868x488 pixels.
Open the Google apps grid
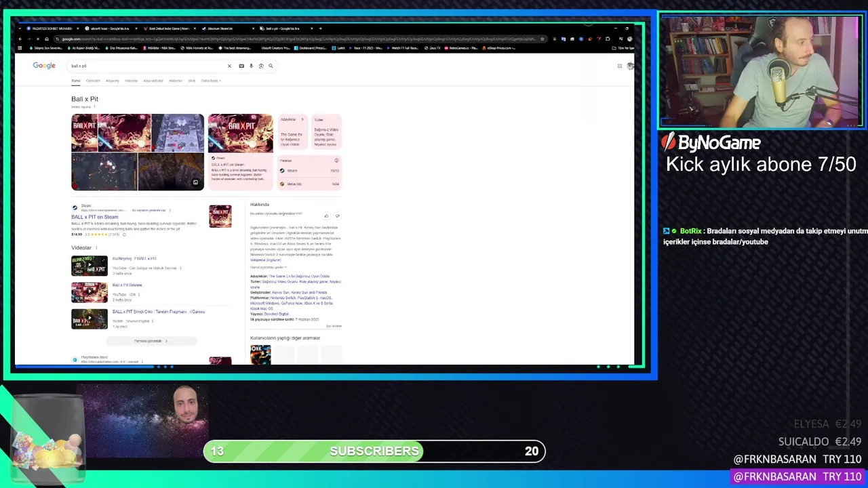point(619,66)
